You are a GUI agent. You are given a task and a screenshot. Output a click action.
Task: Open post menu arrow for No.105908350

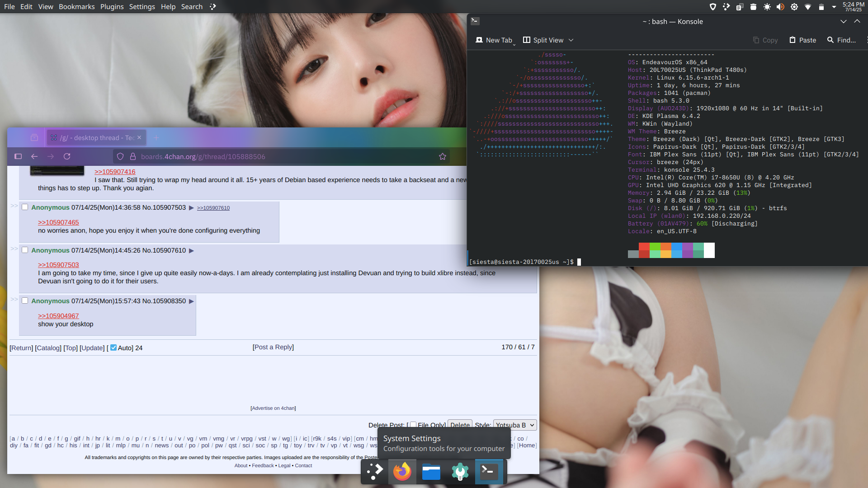191,301
